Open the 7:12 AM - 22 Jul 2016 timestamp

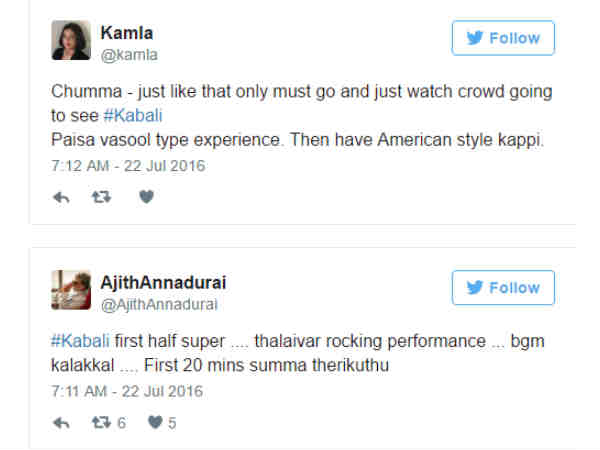pyautogui.click(x=127, y=165)
